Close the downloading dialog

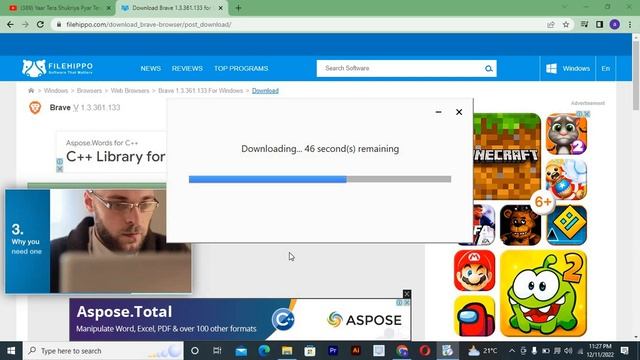point(459,112)
